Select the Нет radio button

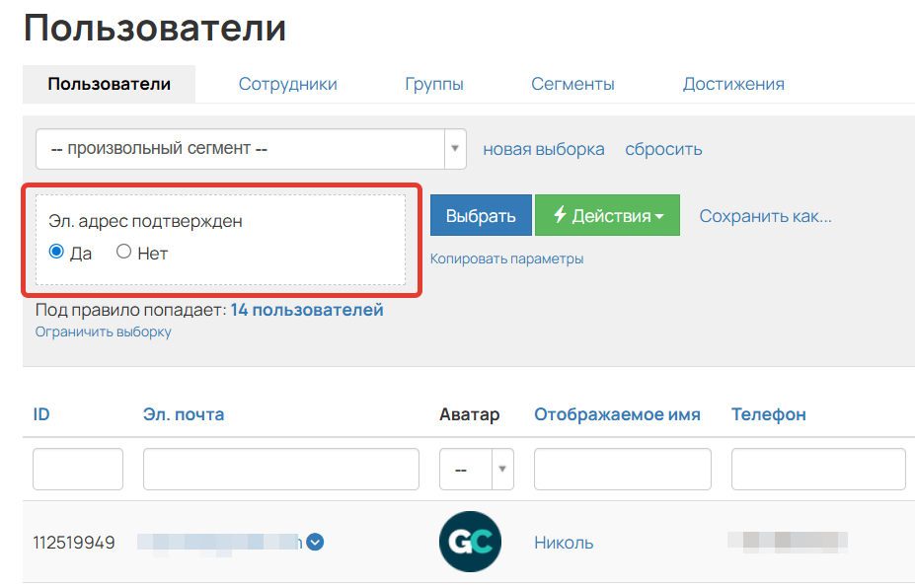pyautogui.click(x=123, y=253)
